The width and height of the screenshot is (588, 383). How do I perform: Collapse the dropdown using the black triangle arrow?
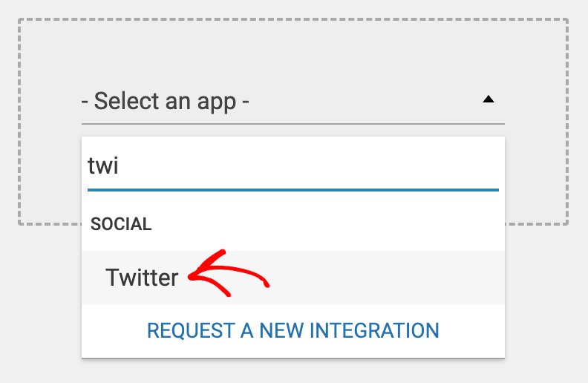[x=488, y=99]
